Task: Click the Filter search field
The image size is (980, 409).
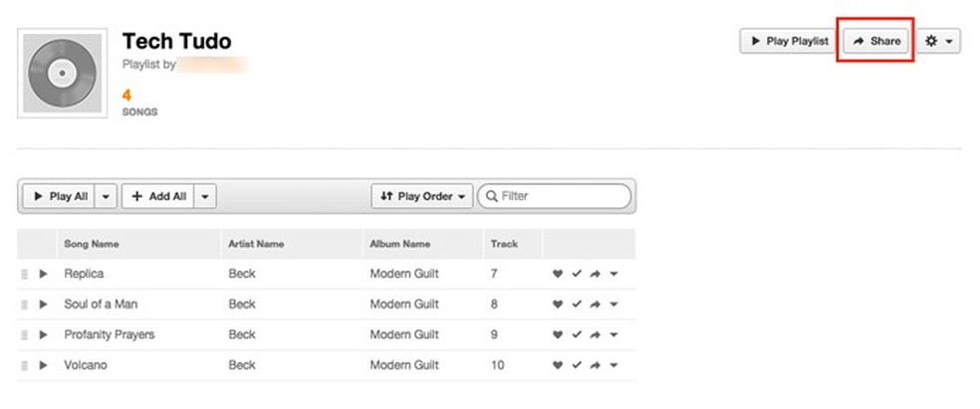Action: [560, 197]
